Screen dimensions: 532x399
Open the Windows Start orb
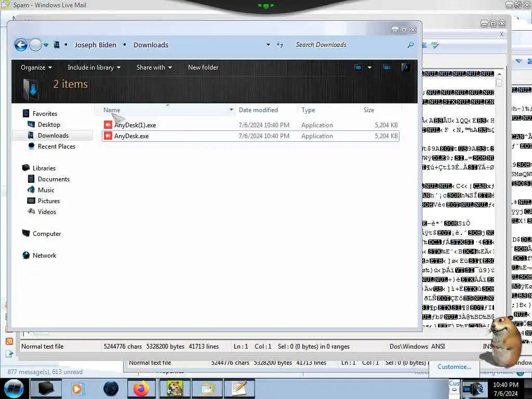coord(14,389)
